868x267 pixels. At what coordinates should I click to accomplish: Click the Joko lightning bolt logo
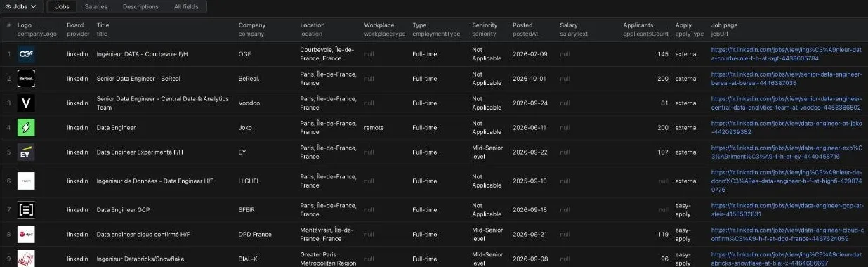(26, 128)
